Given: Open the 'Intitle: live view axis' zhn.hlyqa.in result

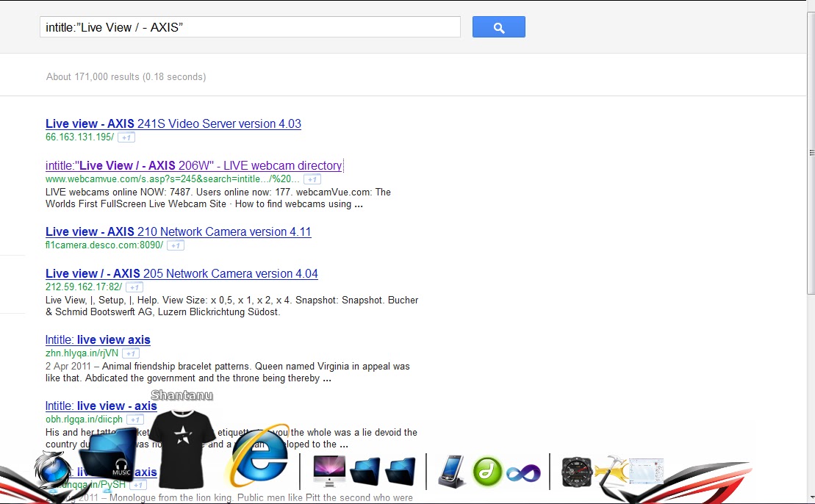Looking at the screenshot, I should pos(98,340).
